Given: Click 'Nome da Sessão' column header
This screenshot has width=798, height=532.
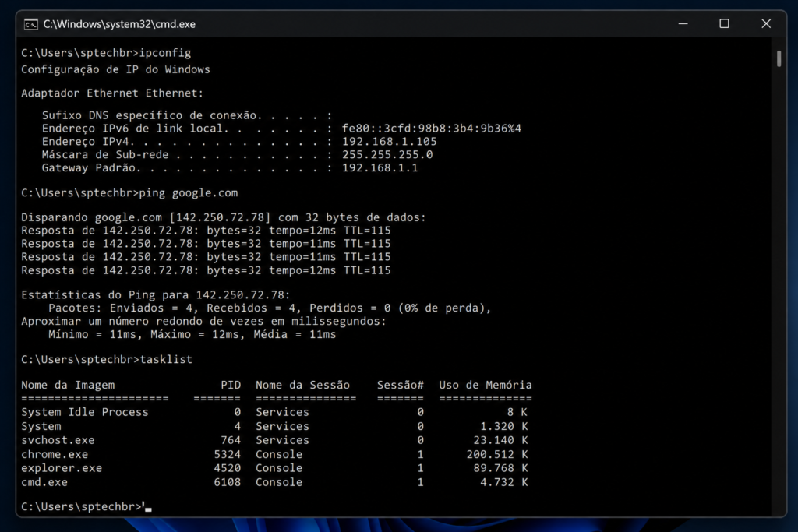Looking at the screenshot, I should coord(302,385).
